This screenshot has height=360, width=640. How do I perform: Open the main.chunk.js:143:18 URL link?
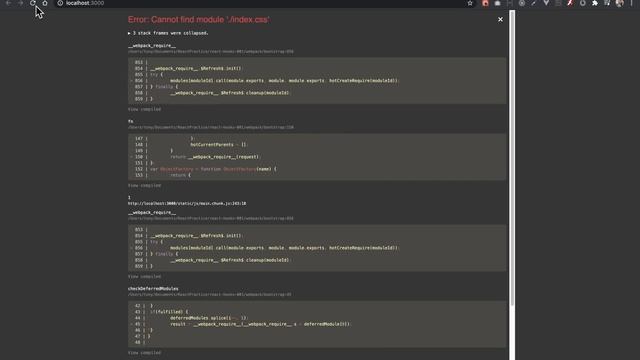(187, 203)
